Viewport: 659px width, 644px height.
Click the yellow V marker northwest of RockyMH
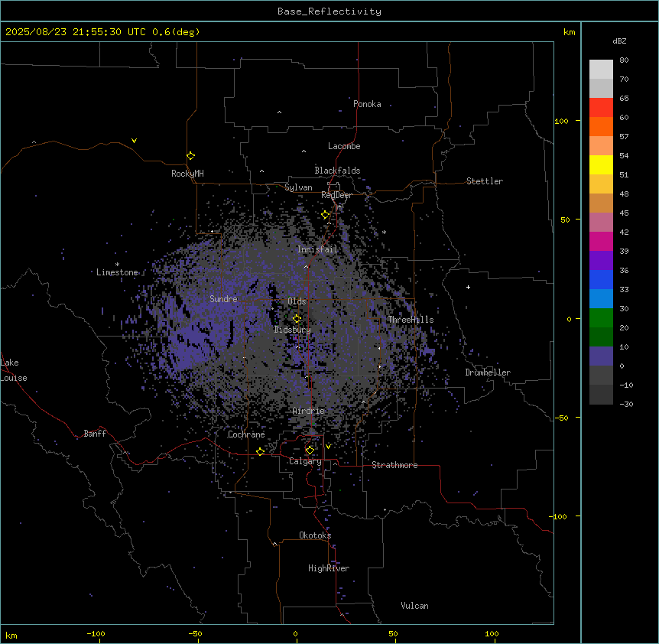pos(134,141)
